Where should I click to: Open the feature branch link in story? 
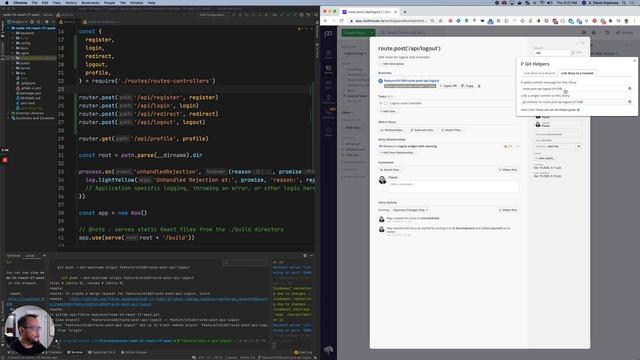click(x=411, y=81)
